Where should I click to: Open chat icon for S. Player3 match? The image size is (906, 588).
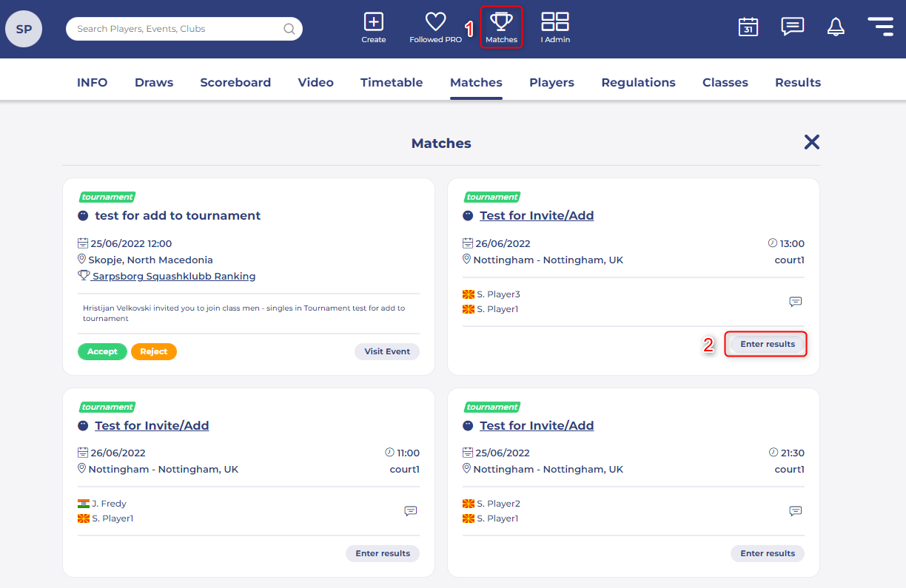point(796,302)
